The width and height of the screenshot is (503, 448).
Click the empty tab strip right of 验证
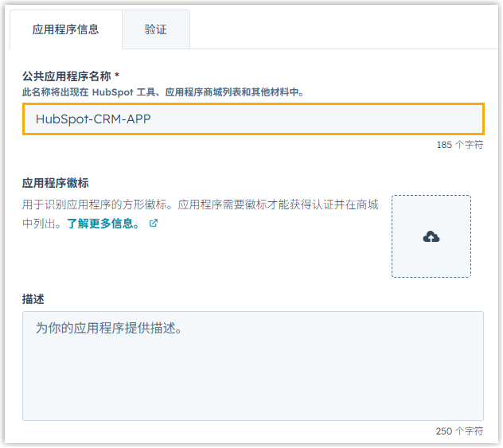point(342,29)
